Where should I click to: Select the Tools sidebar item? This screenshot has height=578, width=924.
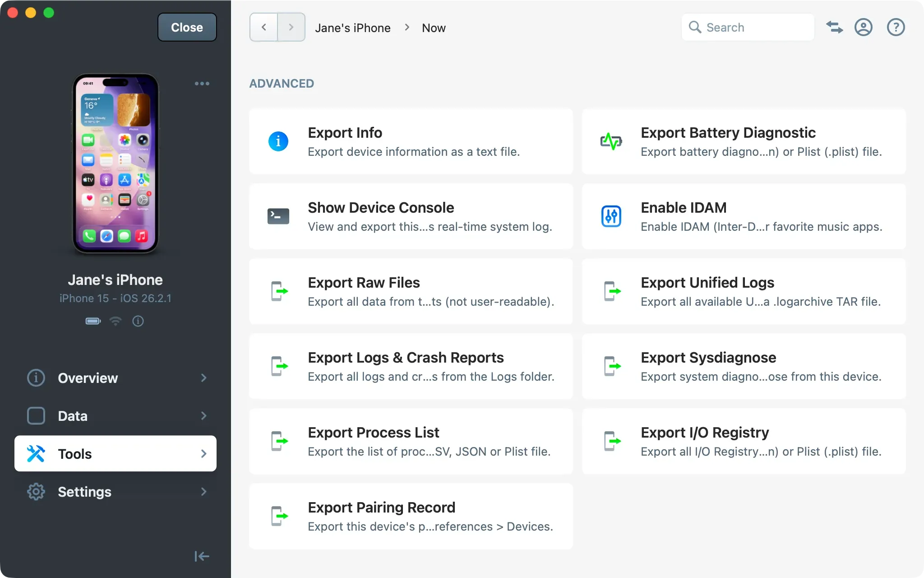(115, 453)
